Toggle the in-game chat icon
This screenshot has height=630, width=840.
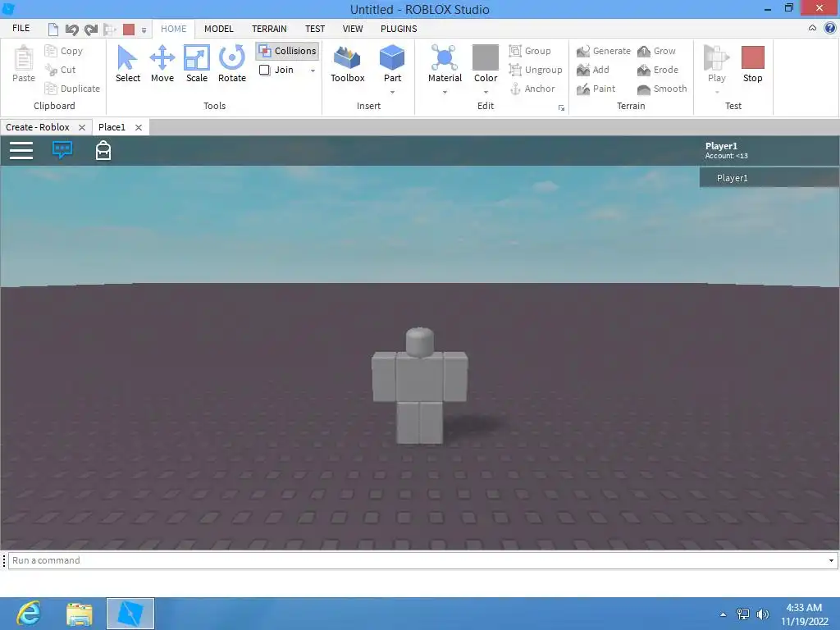click(x=62, y=150)
